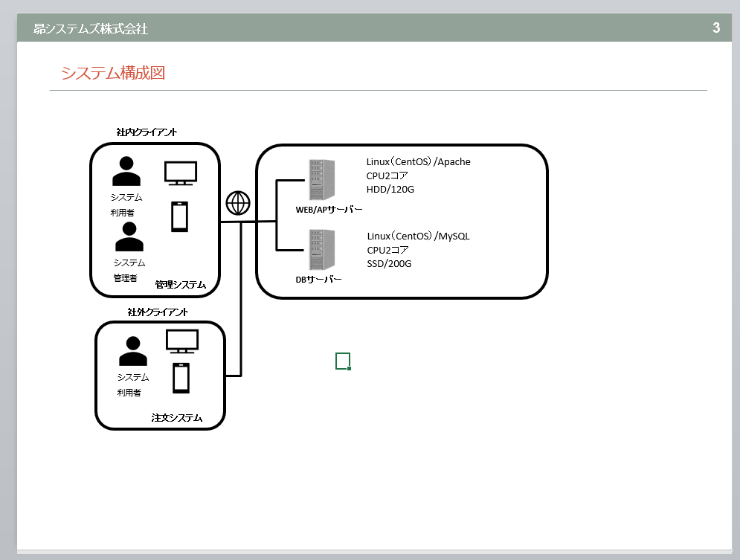Click the monitor icon in 社内クライアント box
This screenshot has width=740, height=560.
[x=180, y=174]
